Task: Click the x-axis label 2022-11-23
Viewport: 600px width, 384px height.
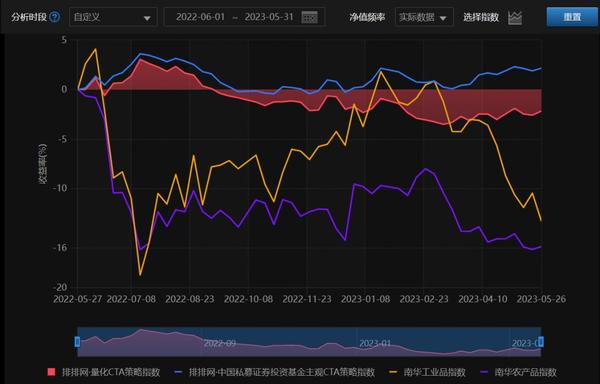Action: (x=307, y=299)
